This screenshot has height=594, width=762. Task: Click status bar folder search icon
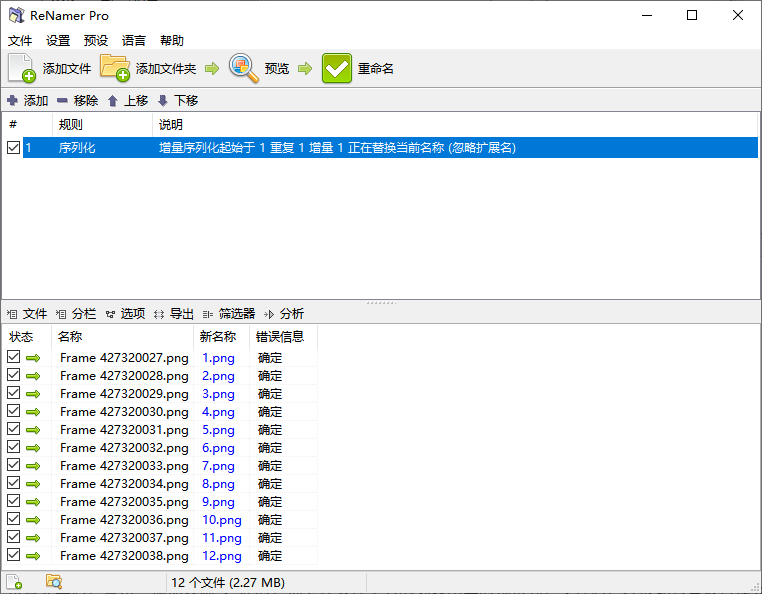[x=54, y=581]
